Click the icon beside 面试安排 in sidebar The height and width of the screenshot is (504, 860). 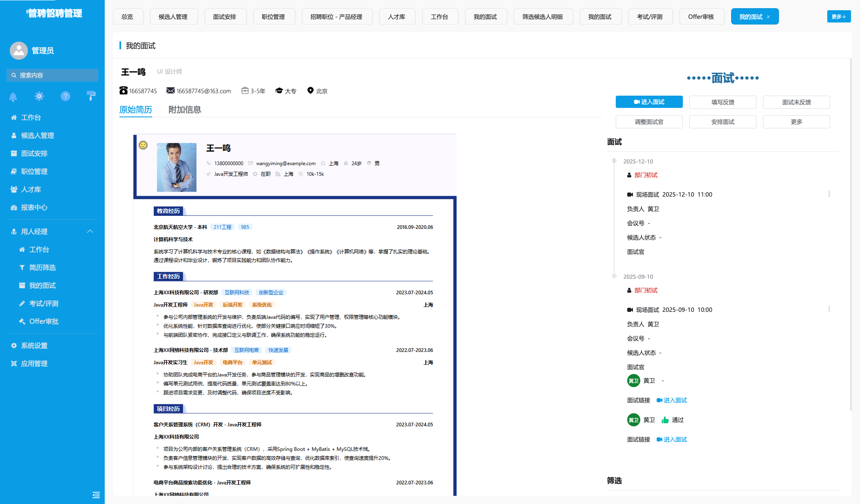[14, 154]
